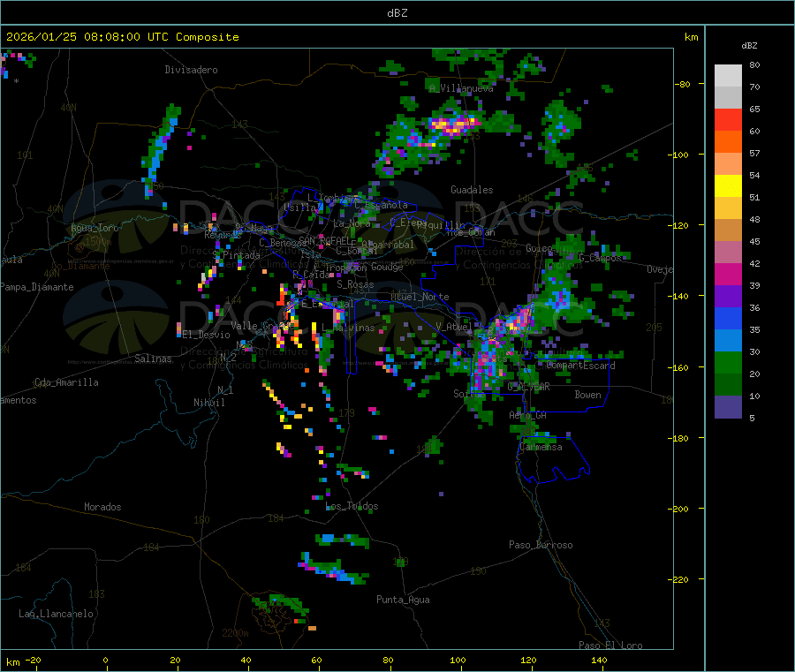Screen dimensions: 795x672
Task: Click the yellow 54 dBZ color swatch
Action: [x=728, y=186]
